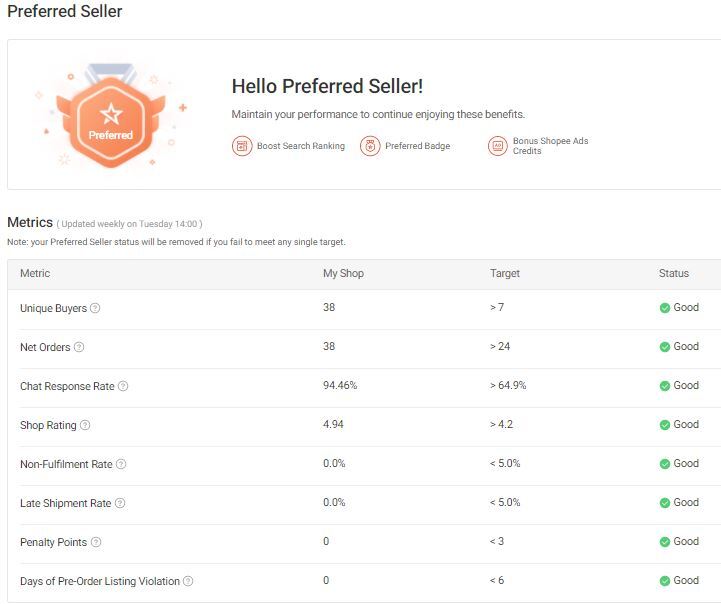Click Non-Fulfilment Rate info icon

121,464
